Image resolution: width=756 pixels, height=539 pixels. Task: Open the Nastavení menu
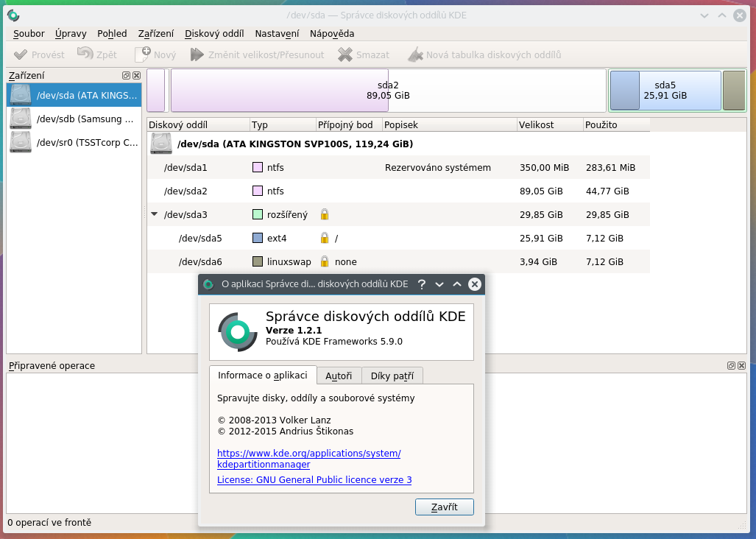coord(278,34)
